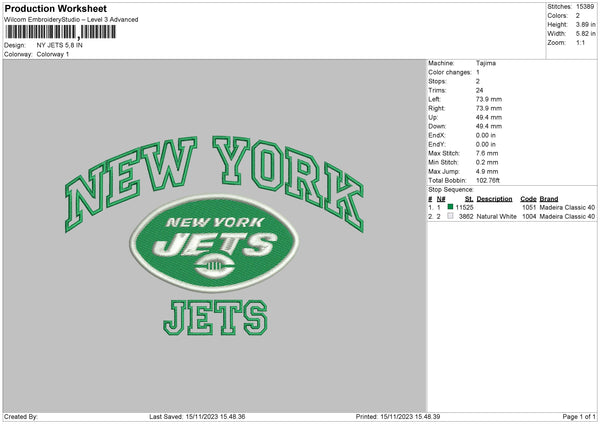The width and height of the screenshot is (600, 424).
Task: Click Natural White description text
Action: click(x=496, y=216)
